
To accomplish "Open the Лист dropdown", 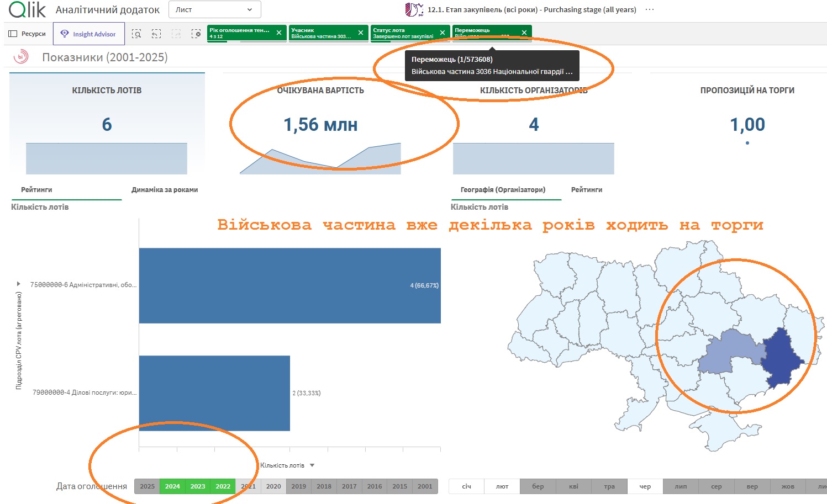I will [x=214, y=9].
